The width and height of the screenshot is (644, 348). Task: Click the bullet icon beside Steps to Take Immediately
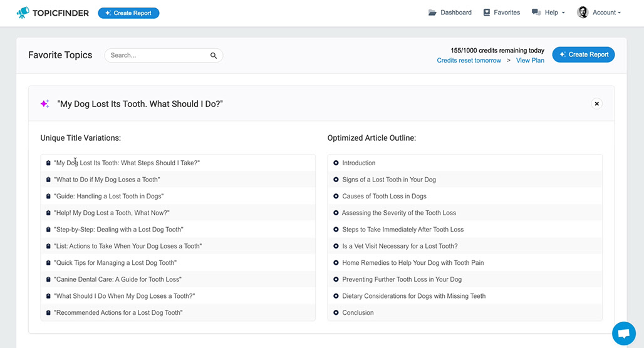336,230
